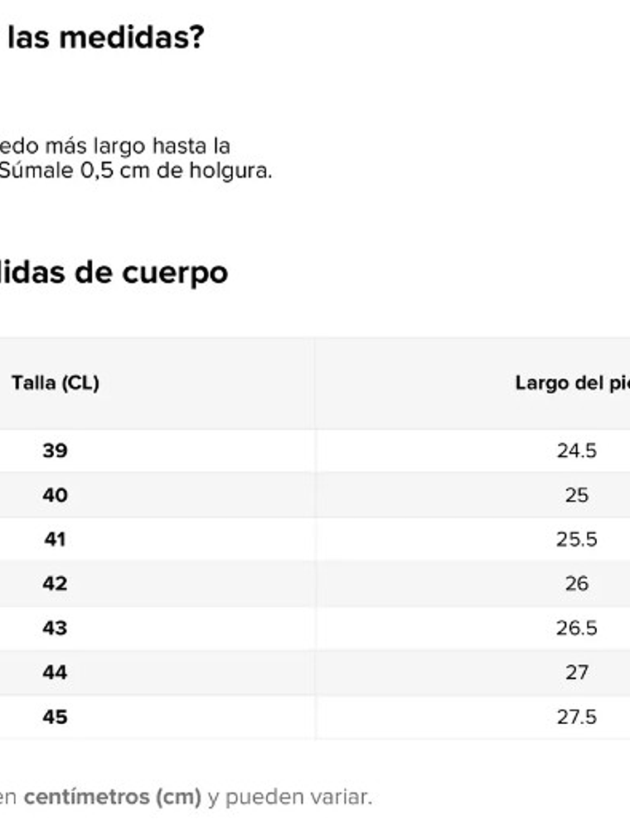The image size is (630, 840).
Task: Click foot length value 26.5
Action: coord(576,628)
